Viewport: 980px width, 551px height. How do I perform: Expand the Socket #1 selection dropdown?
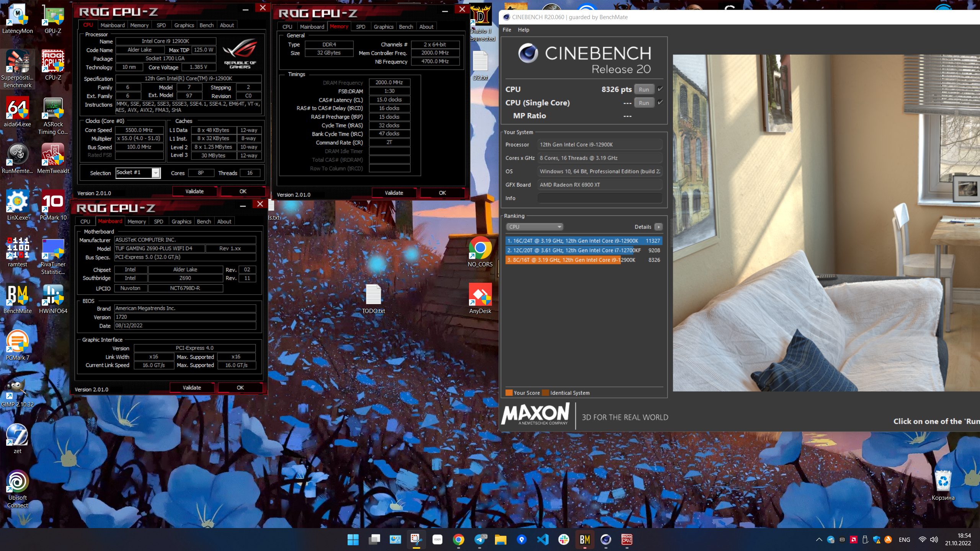tap(155, 173)
